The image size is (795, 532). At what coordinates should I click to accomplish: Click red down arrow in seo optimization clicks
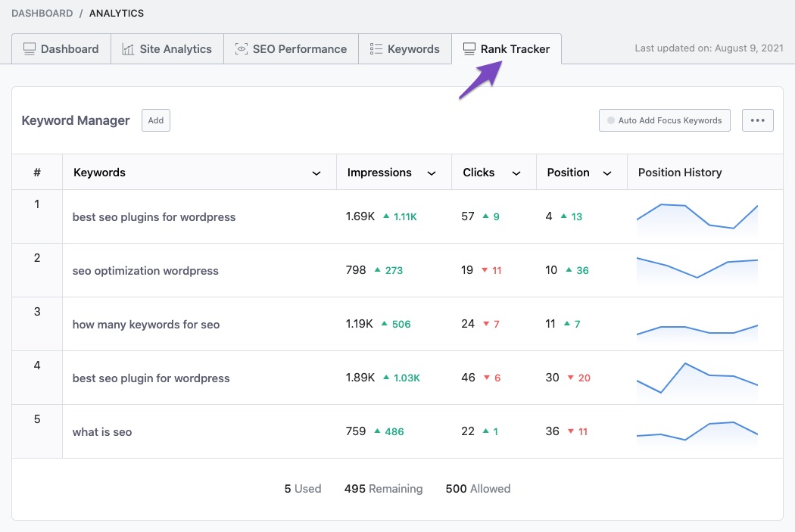485,270
